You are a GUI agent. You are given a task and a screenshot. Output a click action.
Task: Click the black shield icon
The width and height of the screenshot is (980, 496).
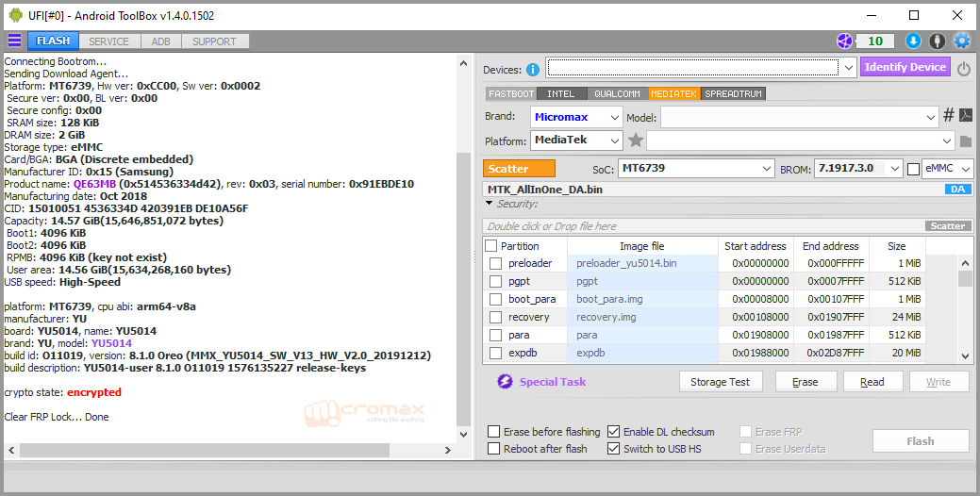coord(937,41)
